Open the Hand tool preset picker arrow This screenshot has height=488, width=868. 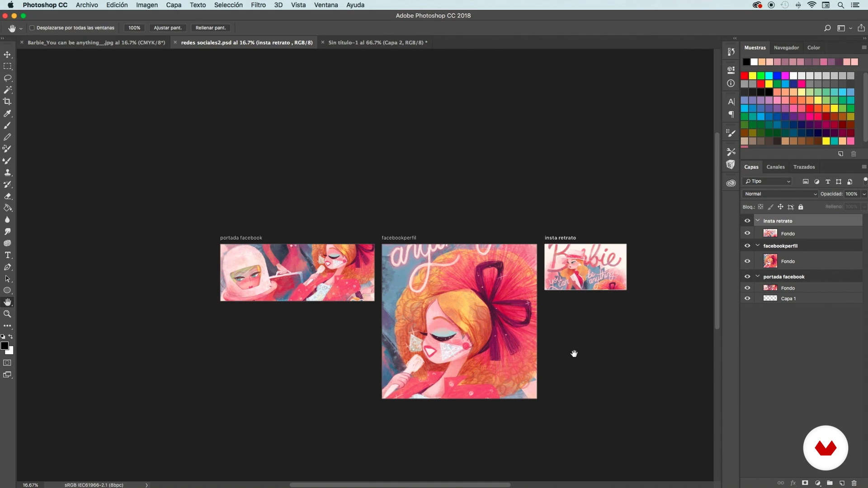coord(21,28)
